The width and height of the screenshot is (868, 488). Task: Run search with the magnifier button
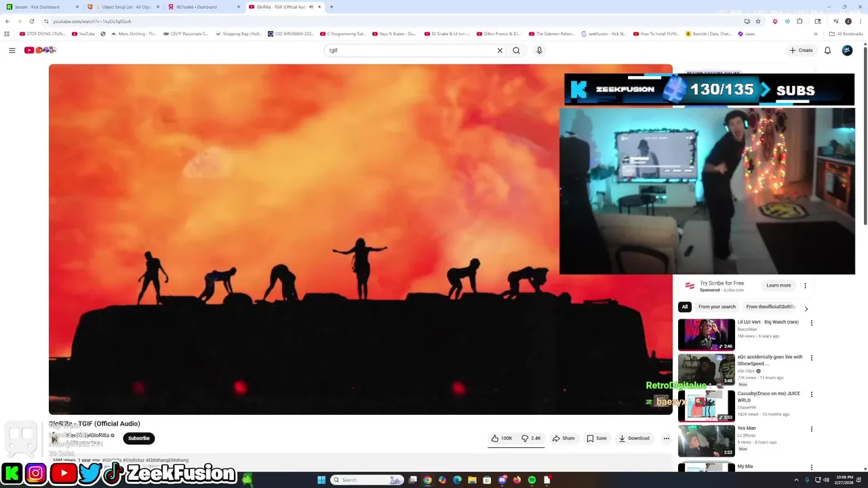[516, 50]
